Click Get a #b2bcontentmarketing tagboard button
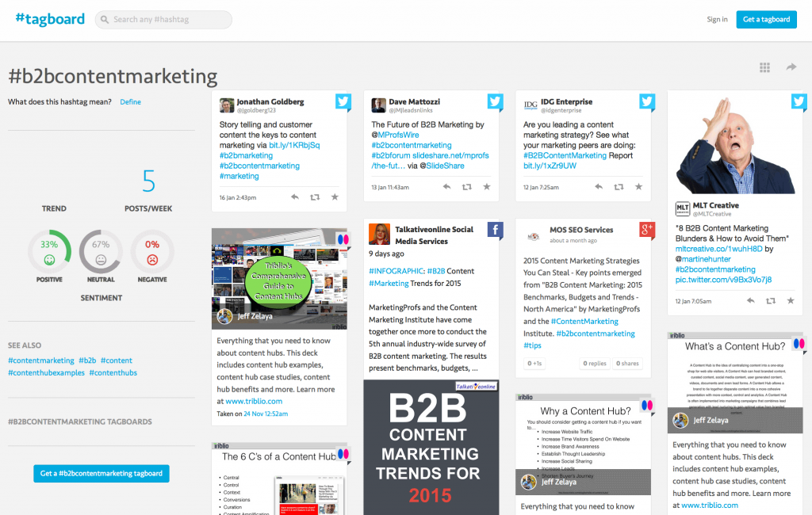The width and height of the screenshot is (812, 515). tap(101, 474)
